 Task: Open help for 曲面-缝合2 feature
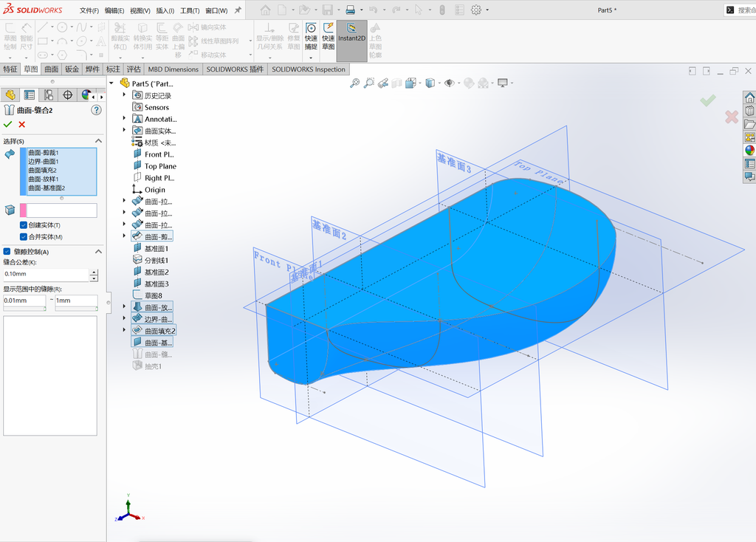(97, 110)
